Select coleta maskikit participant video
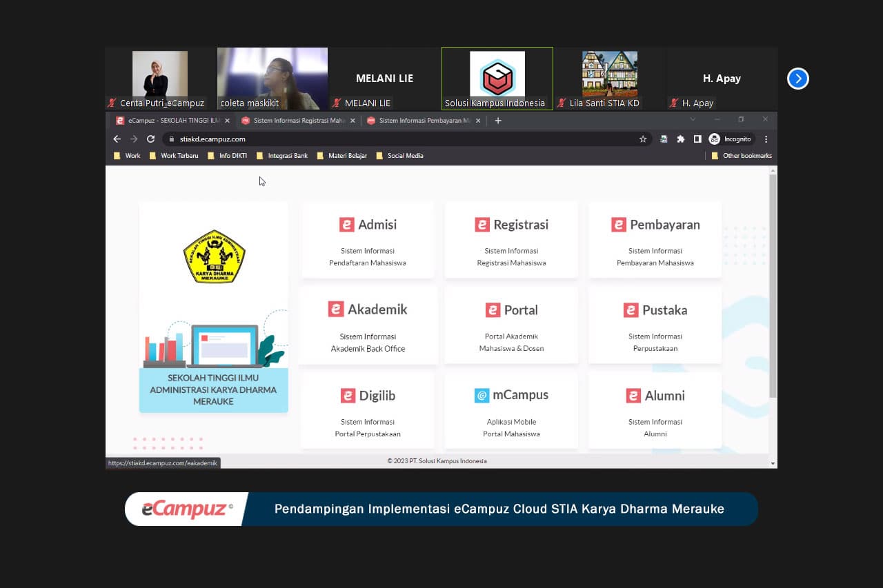The image size is (883, 588). tap(272, 79)
